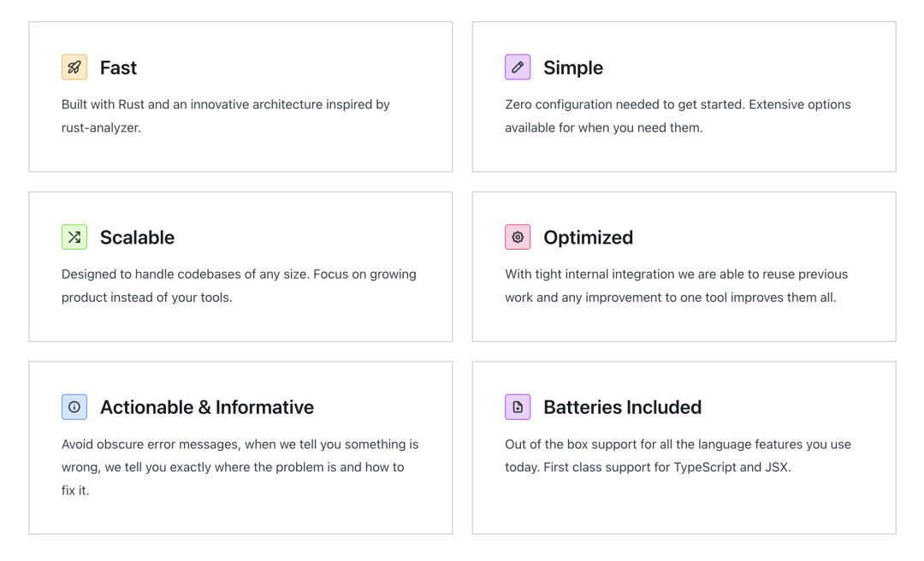Select the Scalable heading
The width and height of the screenshot is (924, 561).
(137, 238)
